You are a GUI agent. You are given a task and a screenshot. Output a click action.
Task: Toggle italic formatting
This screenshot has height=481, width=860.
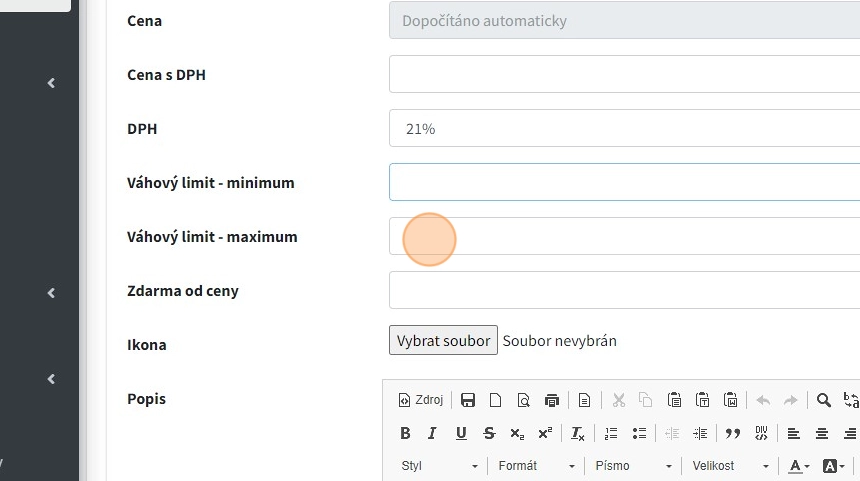click(x=432, y=433)
